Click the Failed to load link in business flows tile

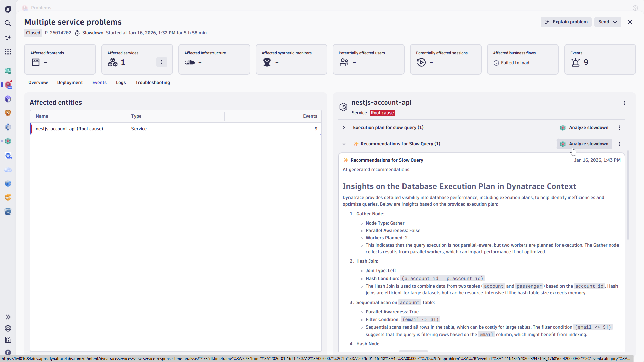[x=515, y=63]
